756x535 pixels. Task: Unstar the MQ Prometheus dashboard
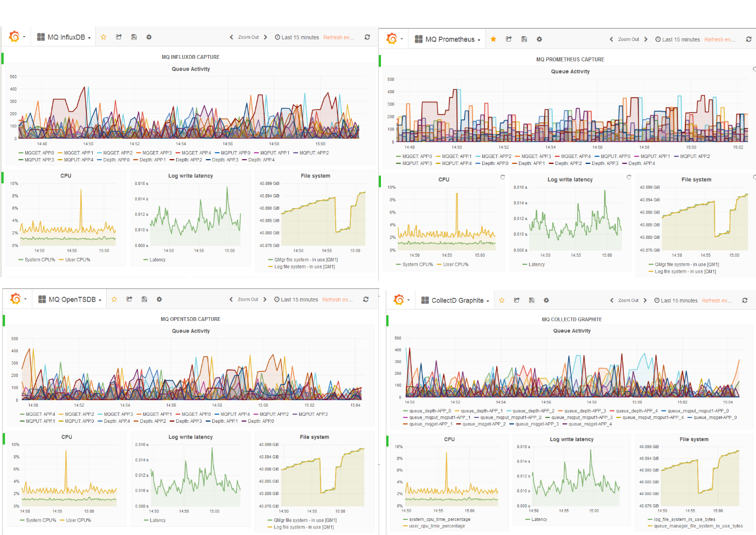point(493,39)
